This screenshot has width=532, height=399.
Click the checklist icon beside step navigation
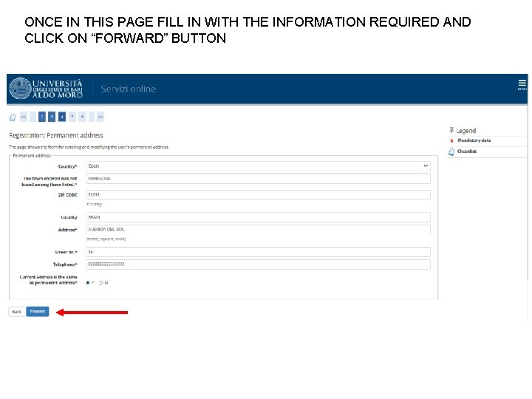coord(13,117)
